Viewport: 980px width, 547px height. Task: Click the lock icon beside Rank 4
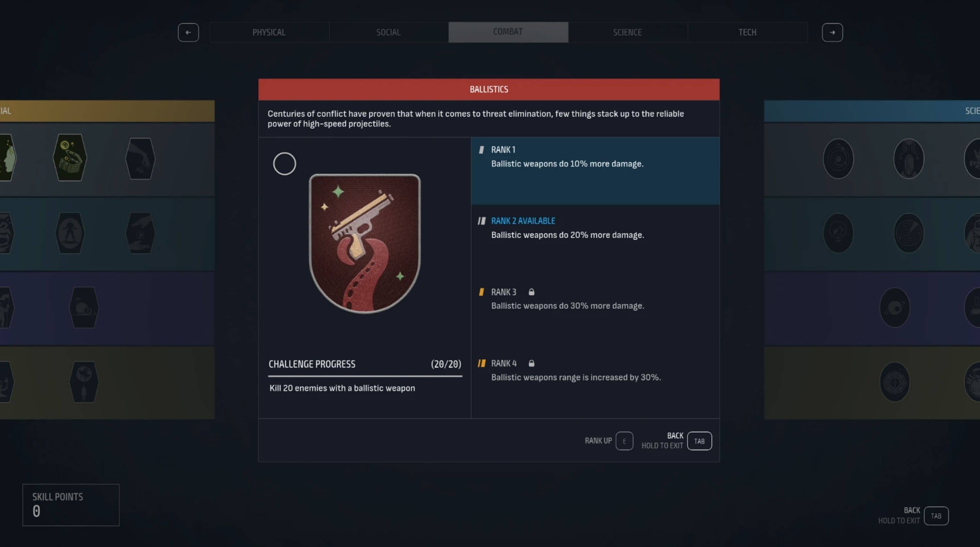click(x=531, y=363)
